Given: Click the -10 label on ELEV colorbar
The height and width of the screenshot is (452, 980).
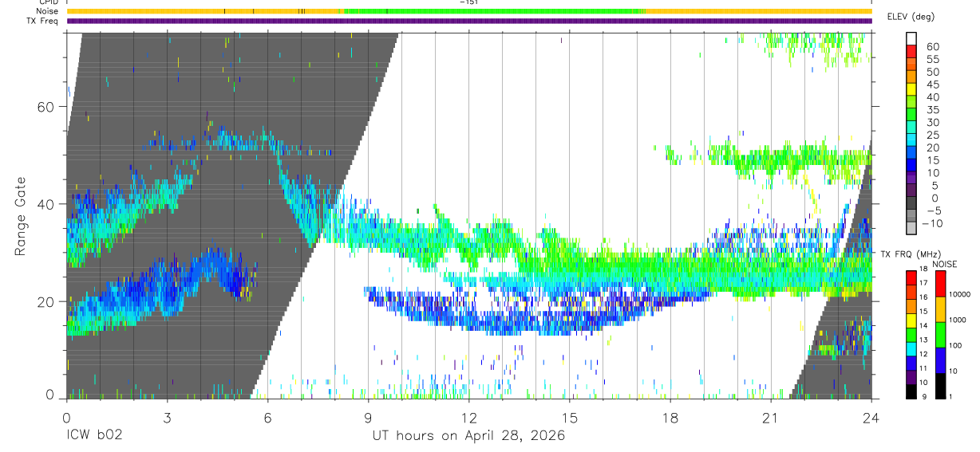Looking at the screenshot, I should point(934,224).
